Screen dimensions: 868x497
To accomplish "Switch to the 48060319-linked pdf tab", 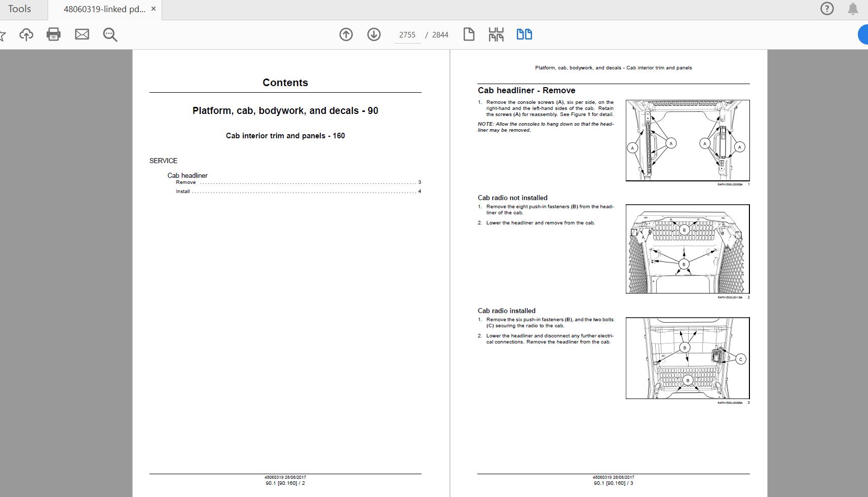I will tap(104, 9).
